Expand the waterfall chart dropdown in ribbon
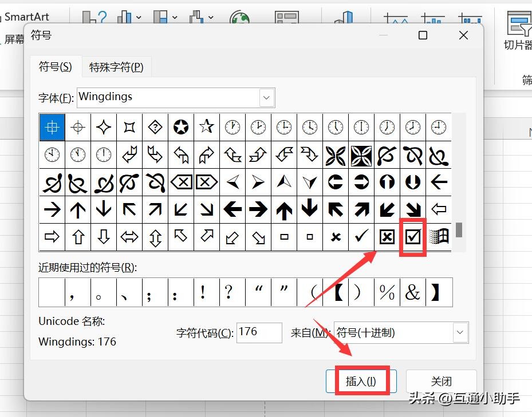The image size is (532, 417). (x=211, y=17)
